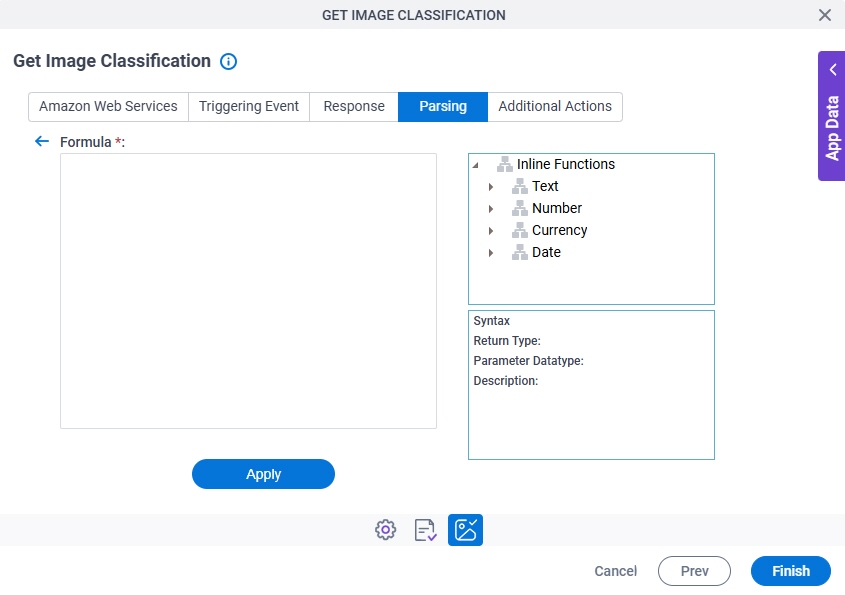Click the Cancel button
The width and height of the screenshot is (845, 595).
tap(615, 571)
